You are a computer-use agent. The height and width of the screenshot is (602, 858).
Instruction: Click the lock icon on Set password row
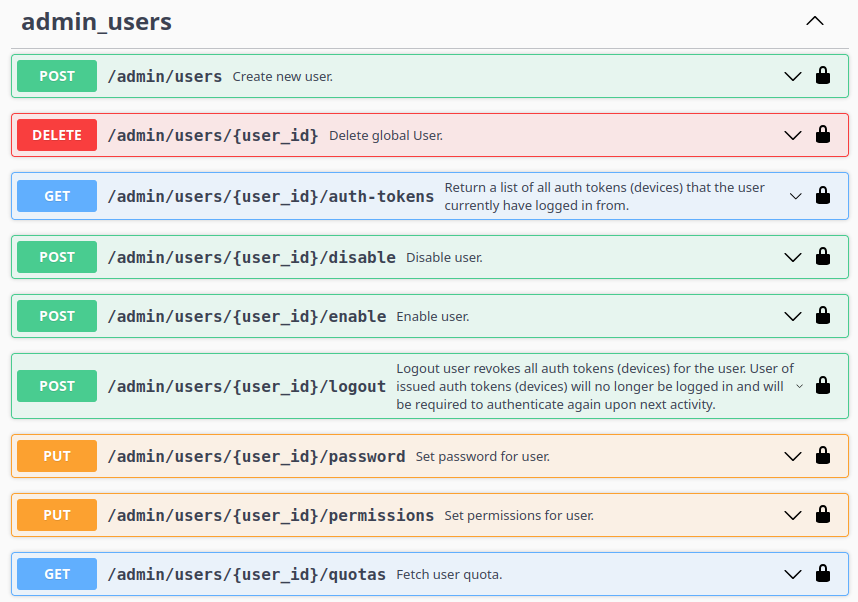[x=823, y=456]
